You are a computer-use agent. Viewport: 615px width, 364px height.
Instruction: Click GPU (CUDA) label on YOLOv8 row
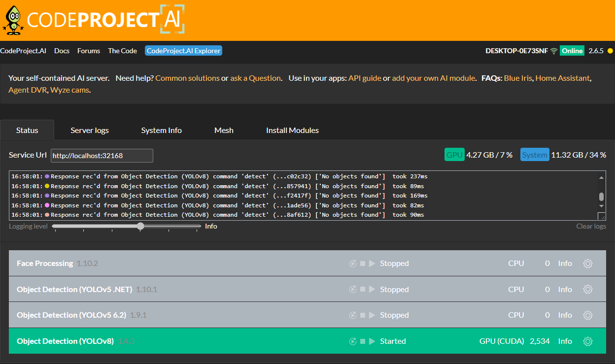click(502, 341)
